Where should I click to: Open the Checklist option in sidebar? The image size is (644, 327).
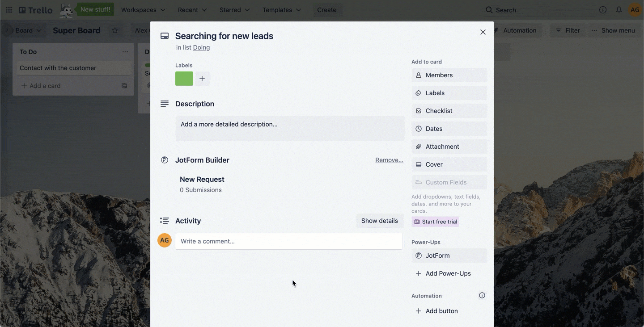point(449,111)
